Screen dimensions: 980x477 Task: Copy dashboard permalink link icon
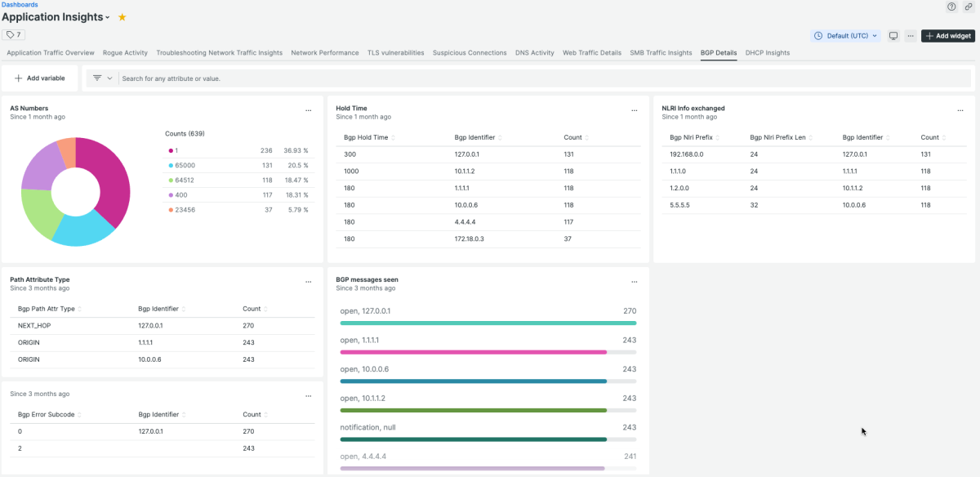[969, 7]
